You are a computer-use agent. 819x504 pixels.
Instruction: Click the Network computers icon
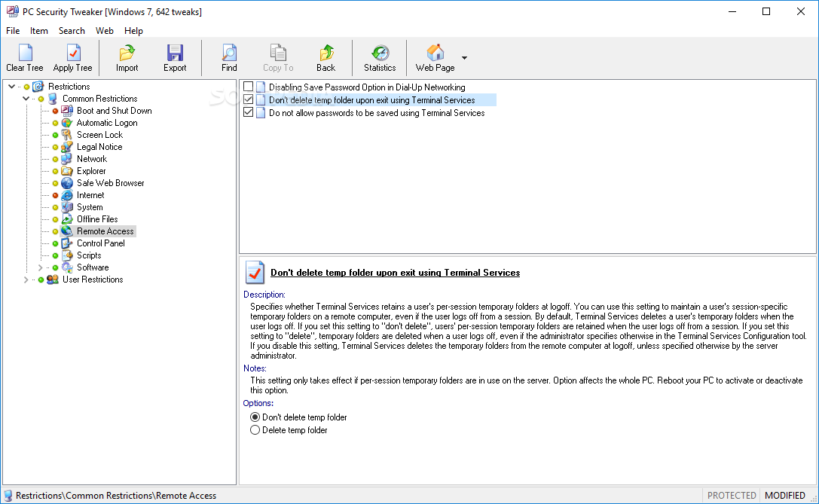[67, 159]
